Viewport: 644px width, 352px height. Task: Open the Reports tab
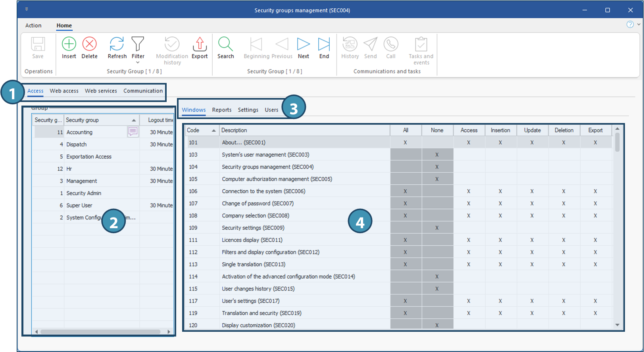point(221,110)
